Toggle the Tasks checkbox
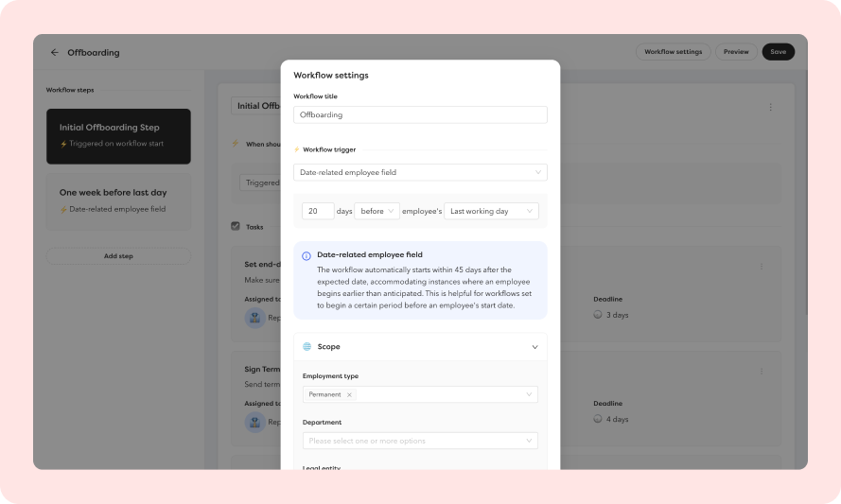This screenshot has height=504, width=841. (x=236, y=226)
